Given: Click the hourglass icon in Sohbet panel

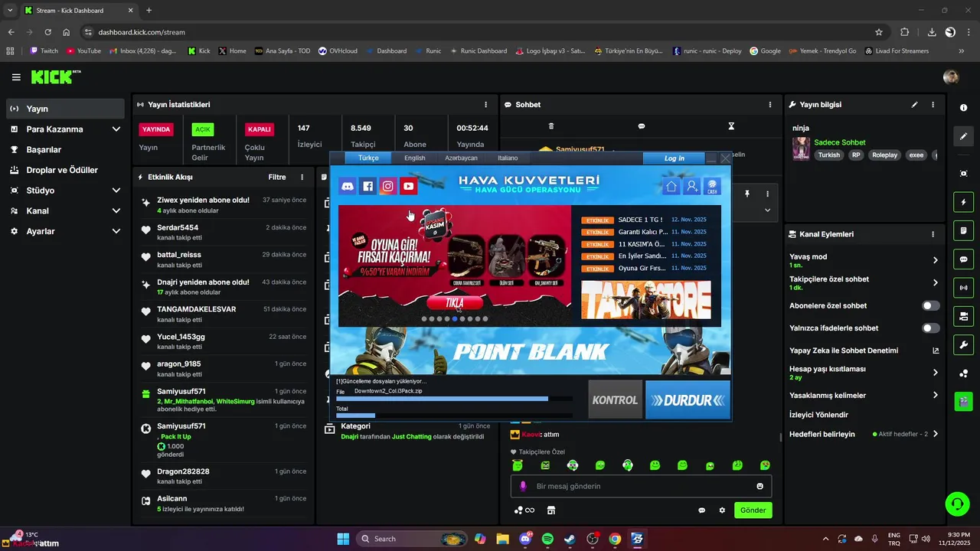Looking at the screenshot, I should [731, 126].
